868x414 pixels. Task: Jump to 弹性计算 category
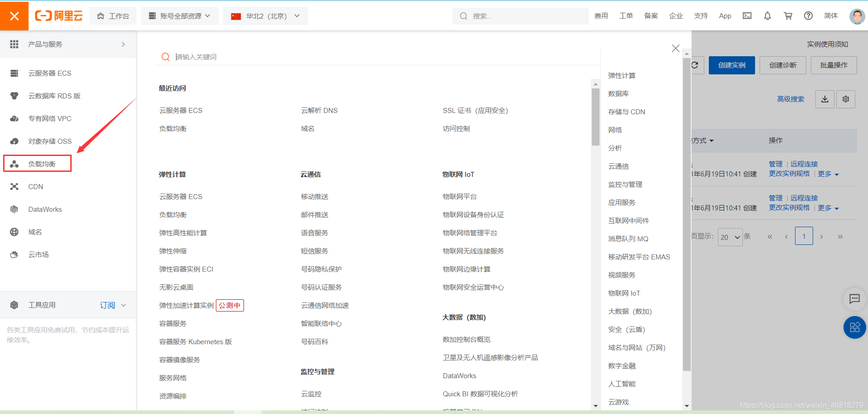click(622, 76)
